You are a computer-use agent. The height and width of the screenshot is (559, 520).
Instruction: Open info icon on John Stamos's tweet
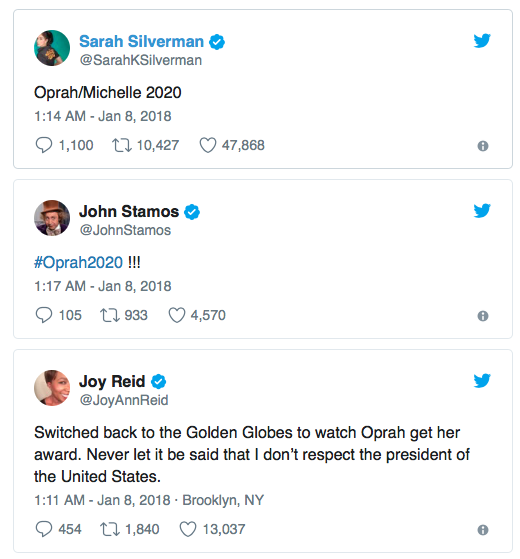click(483, 316)
